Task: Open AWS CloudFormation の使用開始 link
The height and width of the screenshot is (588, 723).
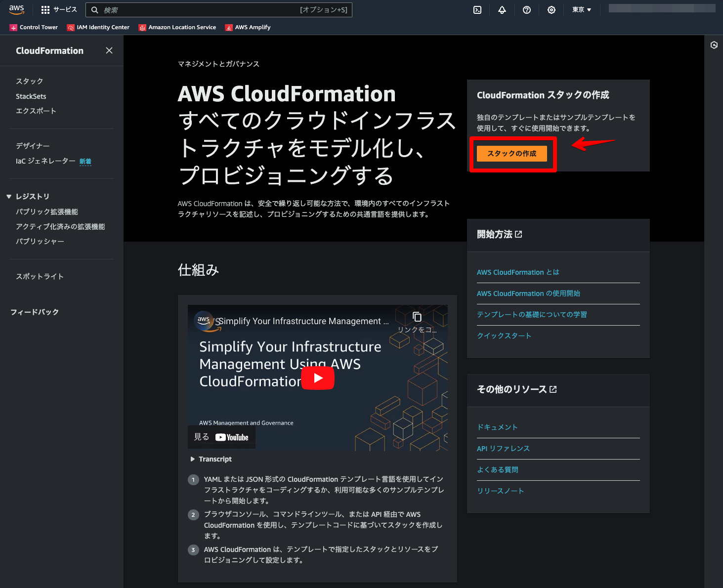Action: pos(528,294)
